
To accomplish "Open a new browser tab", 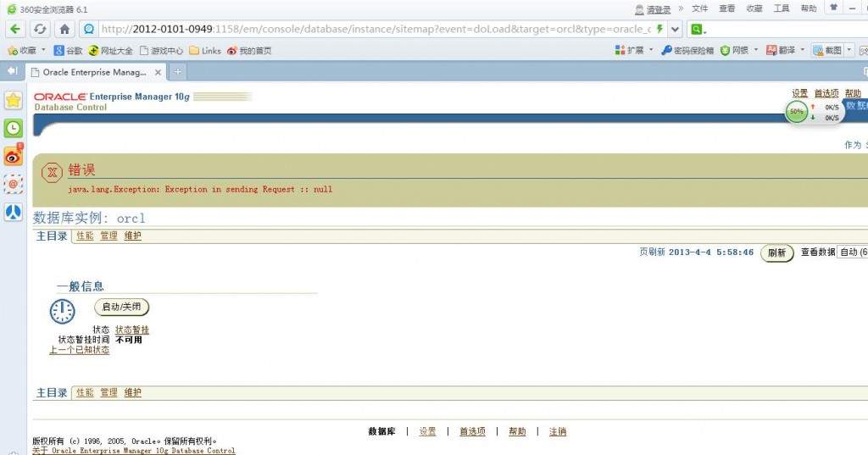I will point(178,72).
